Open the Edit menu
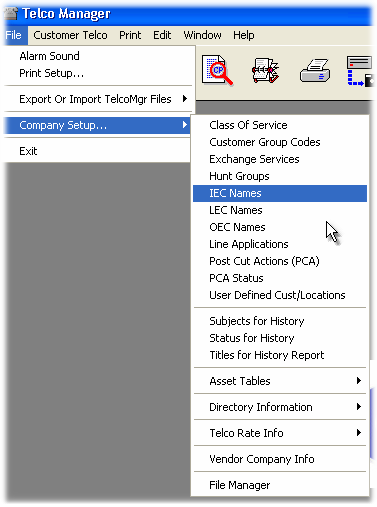Image resolution: width=377 pixels, height=507 pixels. click(162, 35)
